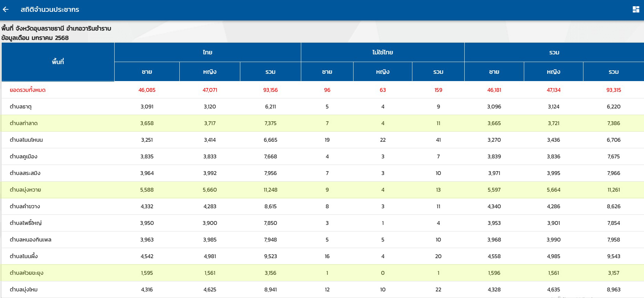The width and height of the screenshot is (644, 298).
Task: Open the dashboard grid icon at top right
Action: point(636,9)
